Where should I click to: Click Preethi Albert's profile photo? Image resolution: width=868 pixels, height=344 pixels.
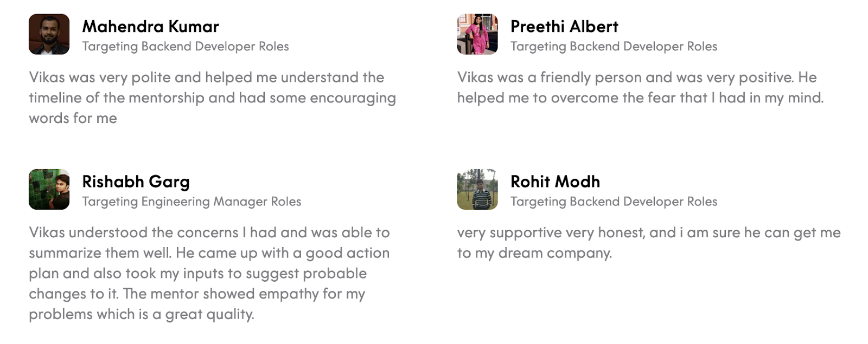(477, 34)
